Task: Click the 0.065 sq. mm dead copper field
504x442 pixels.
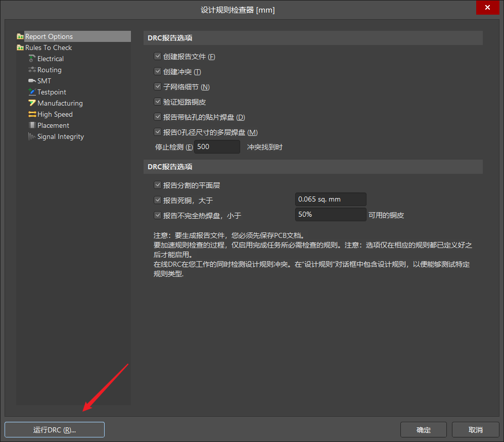Action: pos(331,199)
